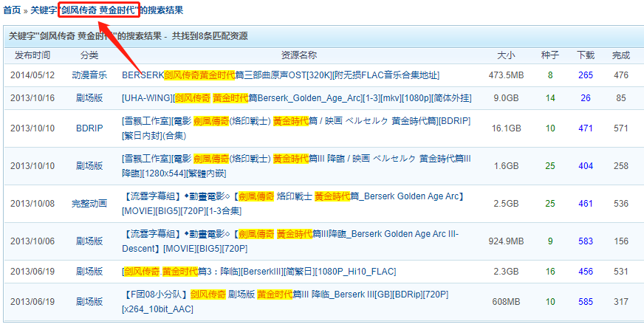
Task: Click download count 456
Action: pyautogui.click(x=585, y=272)
